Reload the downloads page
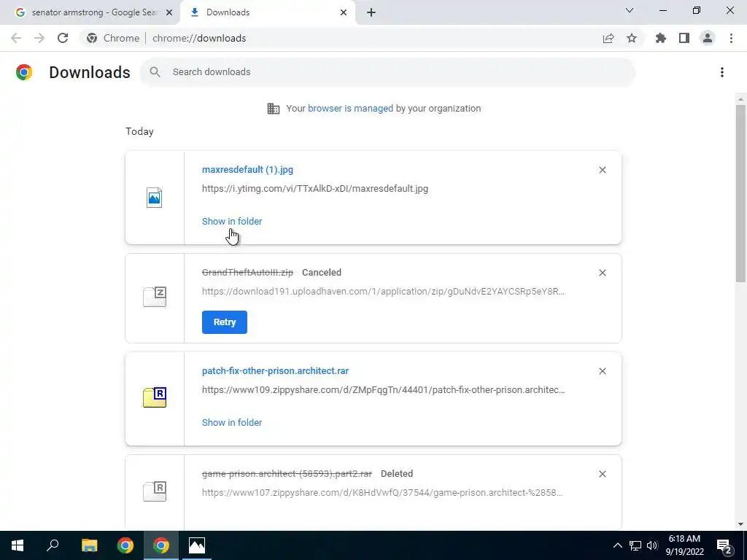This screenshot has width=747, height=560. click(63, 38)
